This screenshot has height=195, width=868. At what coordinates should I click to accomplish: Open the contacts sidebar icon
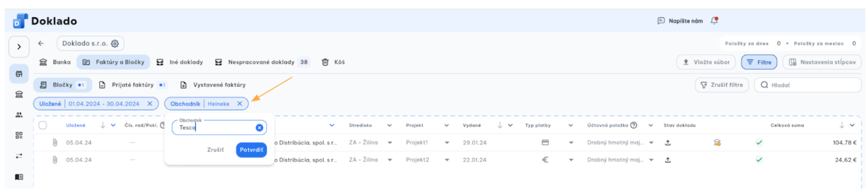(x=19, y=115)
